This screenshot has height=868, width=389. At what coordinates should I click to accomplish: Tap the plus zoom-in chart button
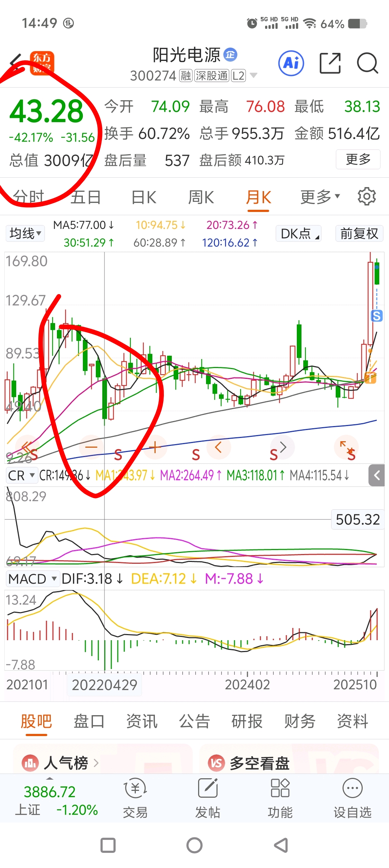(155, 447)
